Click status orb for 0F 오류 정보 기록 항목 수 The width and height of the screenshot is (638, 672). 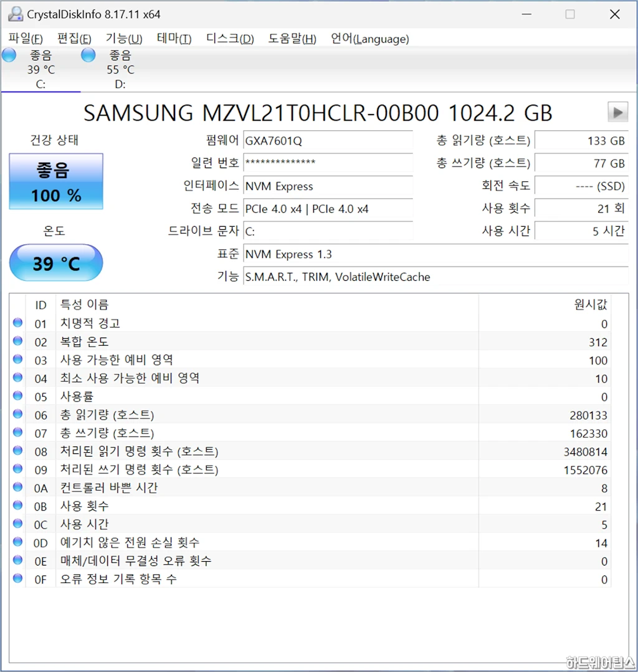(17, 578)
